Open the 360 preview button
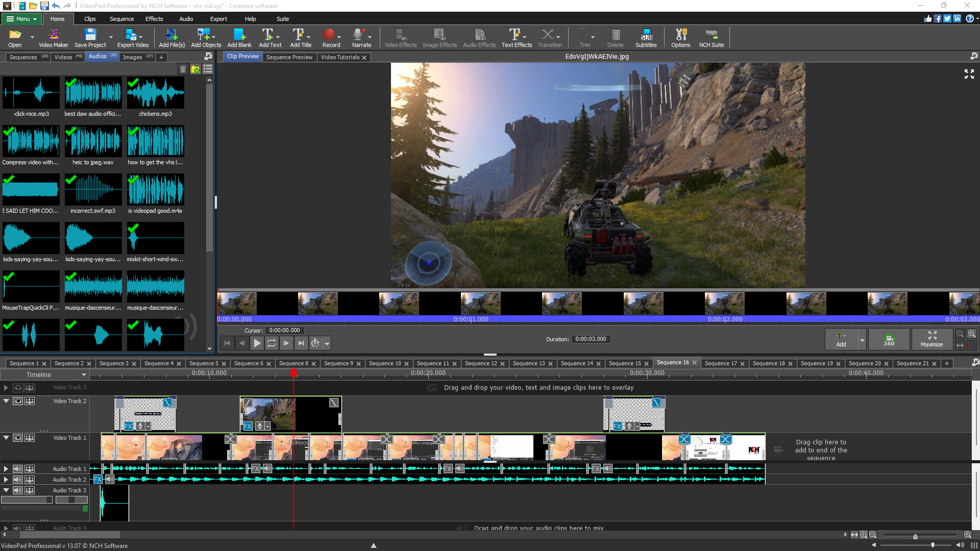The width and height of the screenshot is (980, 551). coord(889,339)
